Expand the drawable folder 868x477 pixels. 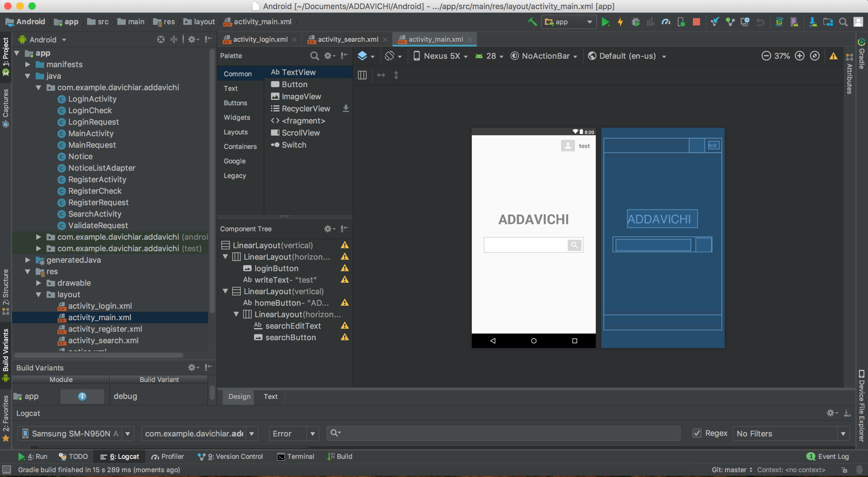(x=38, y=283)
